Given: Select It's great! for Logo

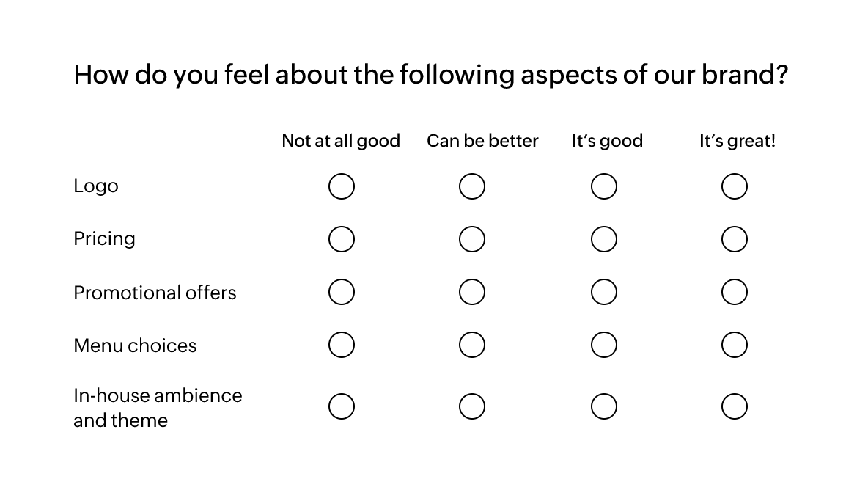Looking at the screenshot, I should pos(735,186).
